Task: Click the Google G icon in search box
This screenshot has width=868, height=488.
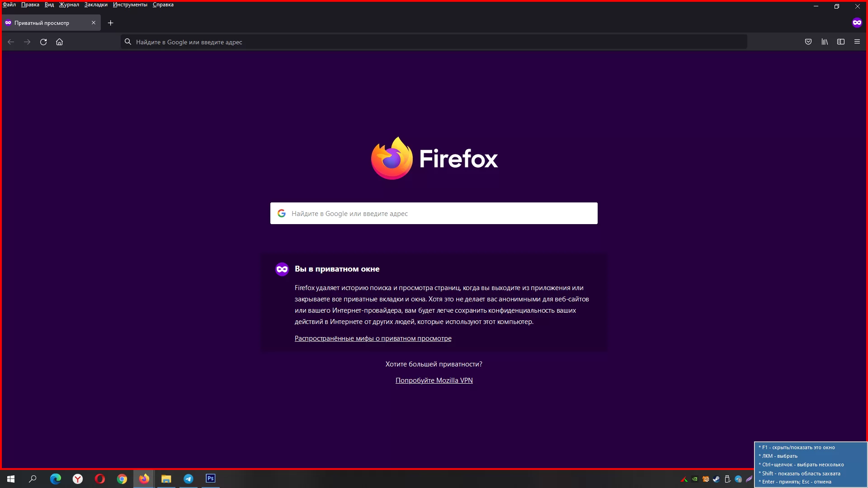Action: tap(282, 213)
